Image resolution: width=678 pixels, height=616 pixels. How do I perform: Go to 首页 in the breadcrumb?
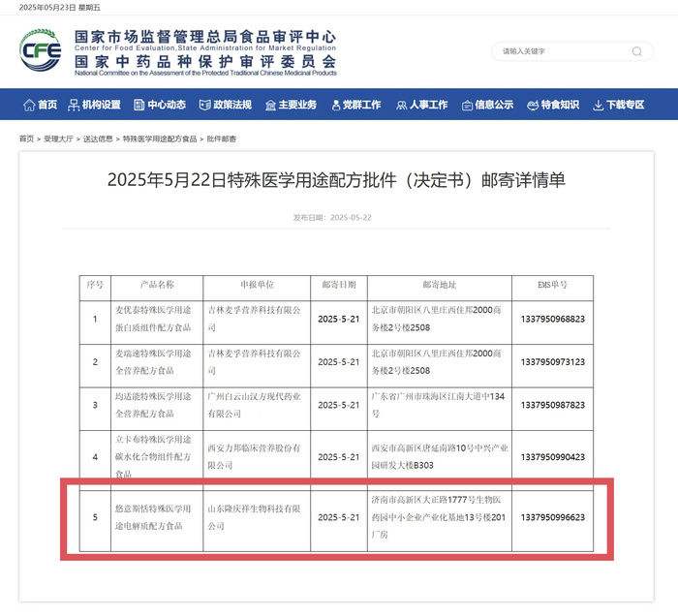pos(26,139)
